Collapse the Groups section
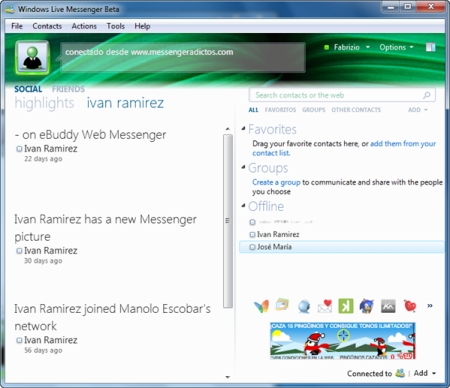 (243, 167)
